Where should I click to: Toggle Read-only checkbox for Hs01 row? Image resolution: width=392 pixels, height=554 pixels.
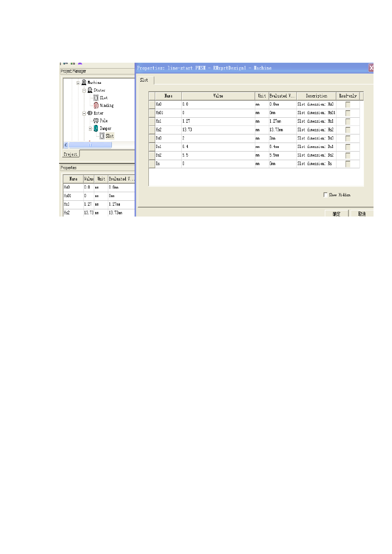(x=348, y=113)
